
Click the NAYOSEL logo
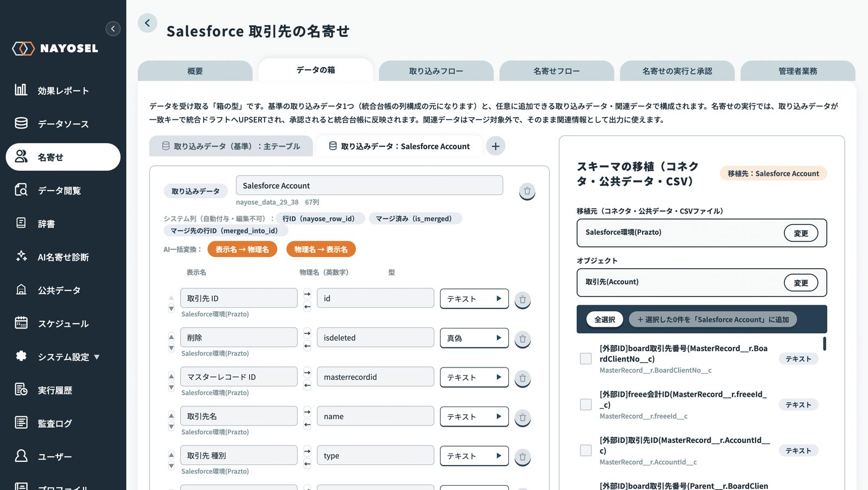(55, 48)
